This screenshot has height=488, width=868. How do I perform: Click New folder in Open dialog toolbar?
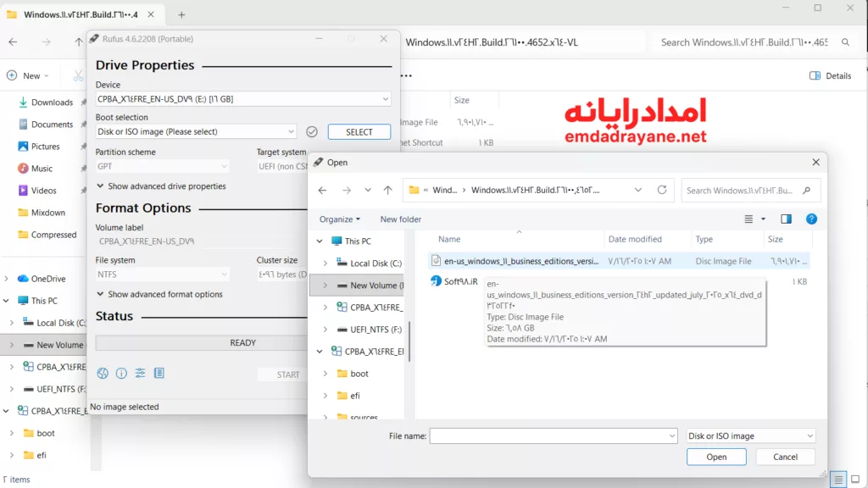click(401, 219)
